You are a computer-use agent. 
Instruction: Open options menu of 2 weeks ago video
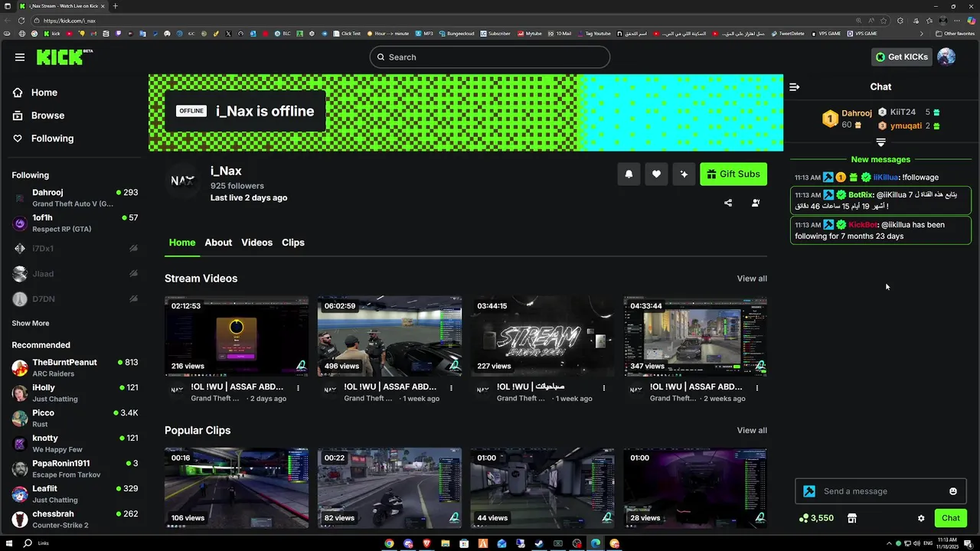pyautogui.click(x=757, y=387)
